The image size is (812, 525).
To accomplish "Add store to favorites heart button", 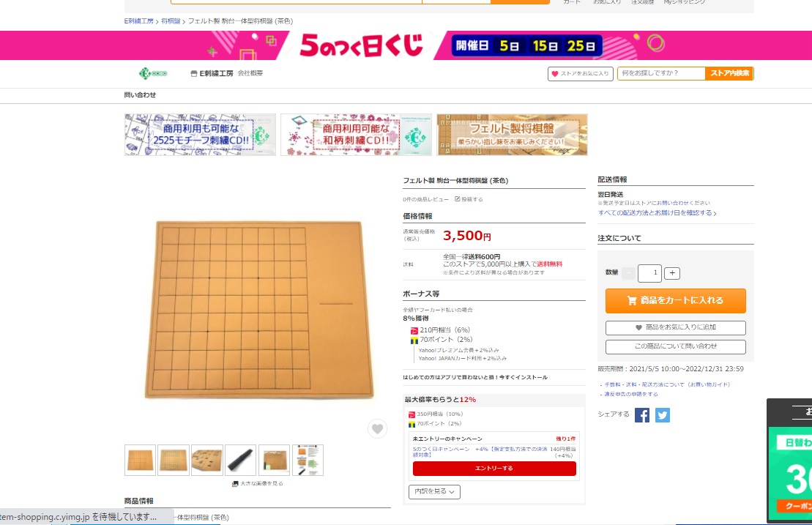I will point(581,73).
